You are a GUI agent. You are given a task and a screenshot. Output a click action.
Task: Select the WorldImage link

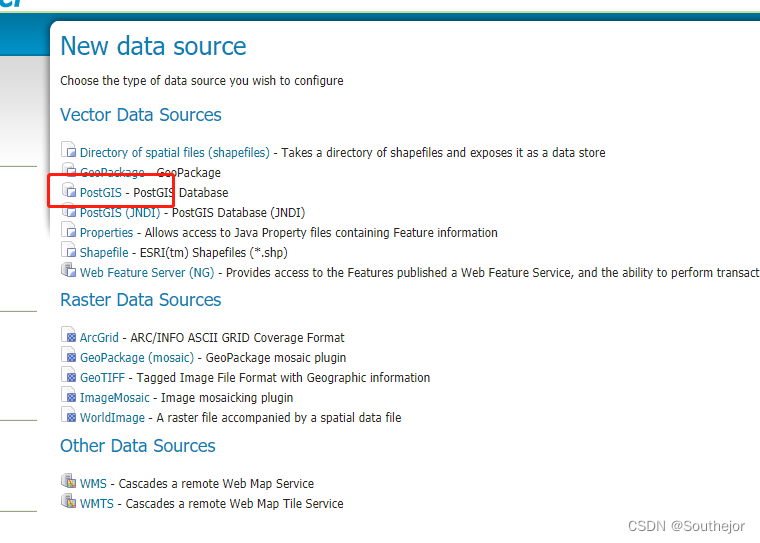point(112,417)
